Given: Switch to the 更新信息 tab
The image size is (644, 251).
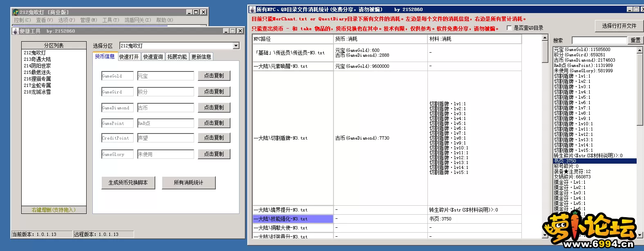Looking at the screenshot, I should pyautogui.click(x=201, y=57).
